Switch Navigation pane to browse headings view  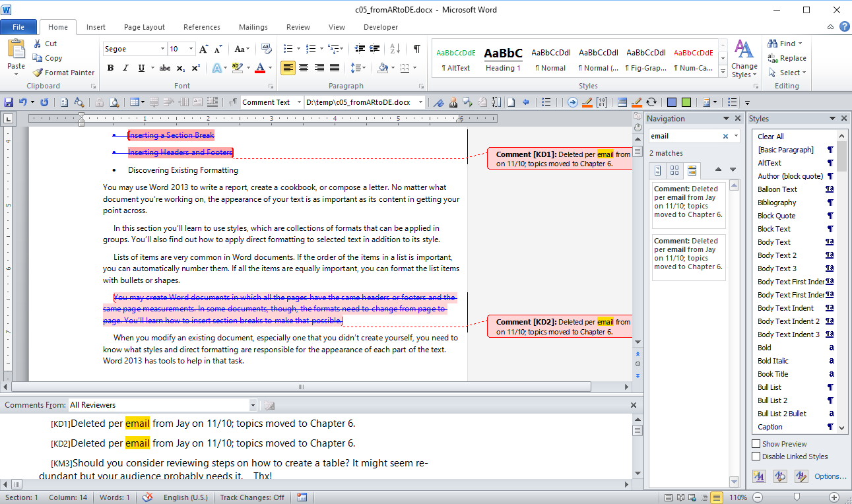tap(659, 171)
